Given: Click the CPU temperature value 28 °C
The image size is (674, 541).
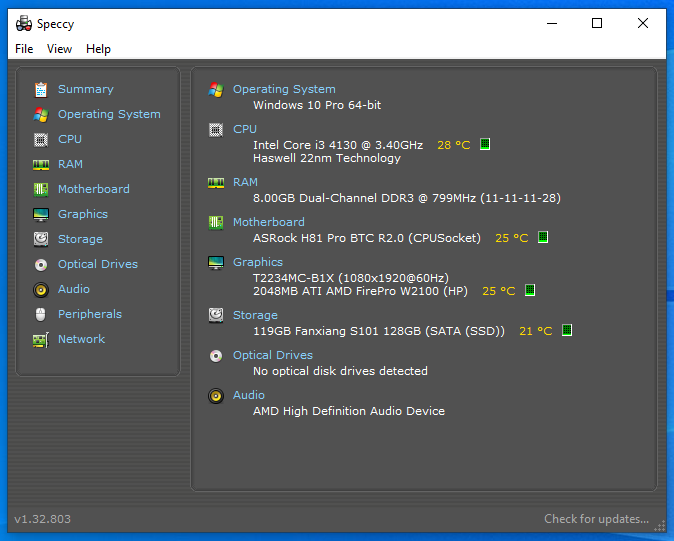Looking at the screenshot, I should tap(454, 145).
